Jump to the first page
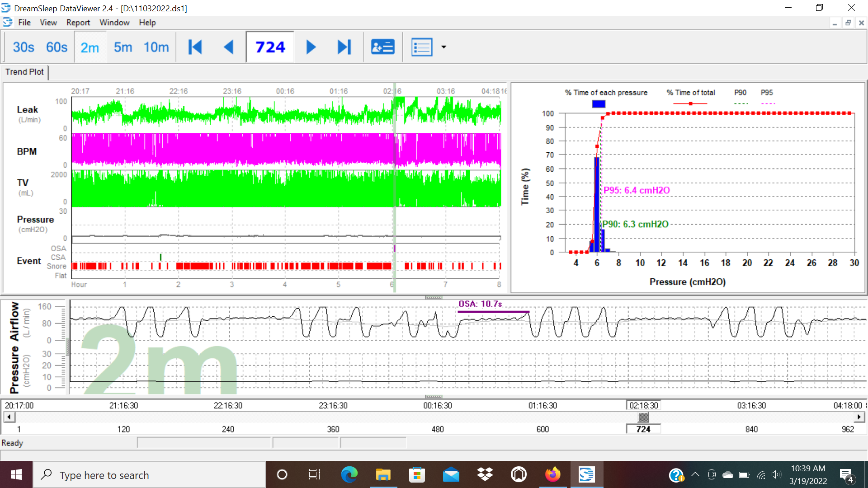 tap(195, 47)
